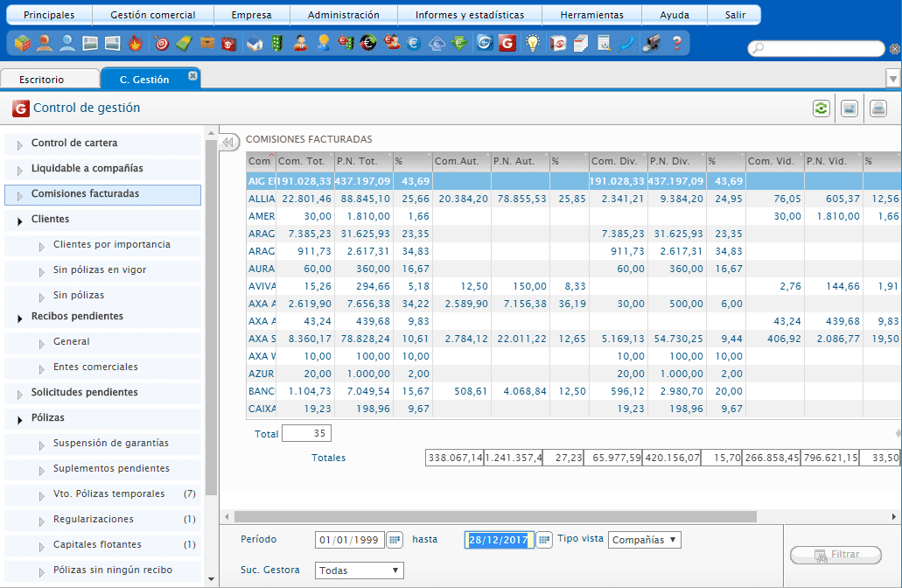902x588 pixels.
Task: Open the red target toolbar icon
Action: (x=162, y=43)
